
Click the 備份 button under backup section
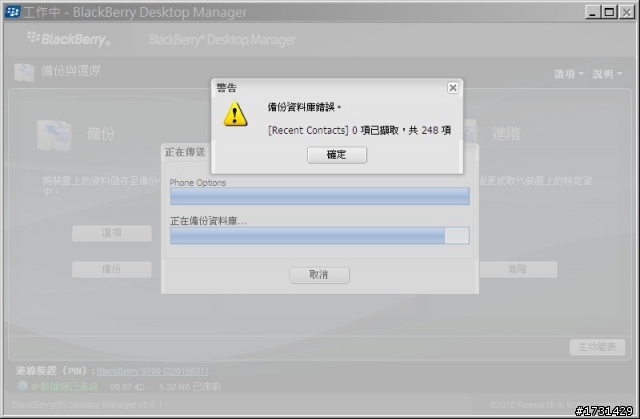(112, 269)
